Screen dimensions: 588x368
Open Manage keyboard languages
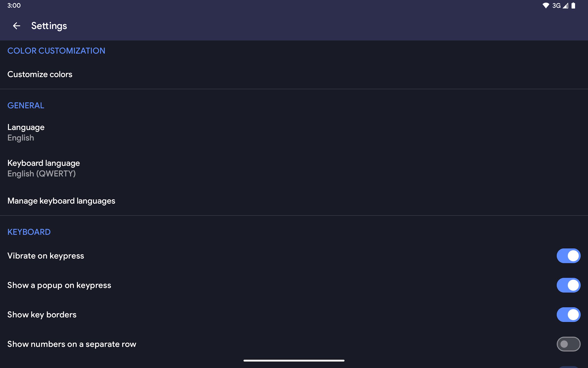tap(61, 201)
